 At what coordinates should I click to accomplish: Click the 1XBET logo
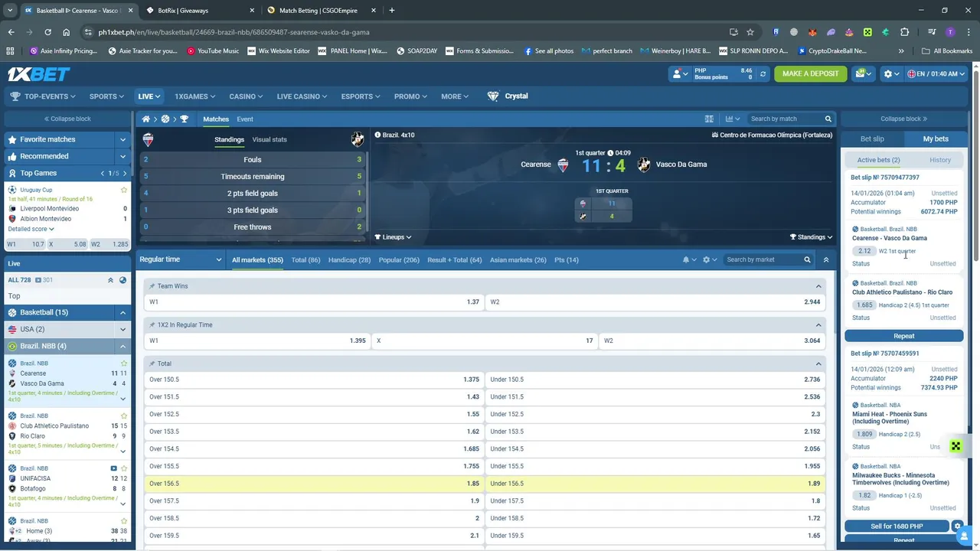pos(38,74)
